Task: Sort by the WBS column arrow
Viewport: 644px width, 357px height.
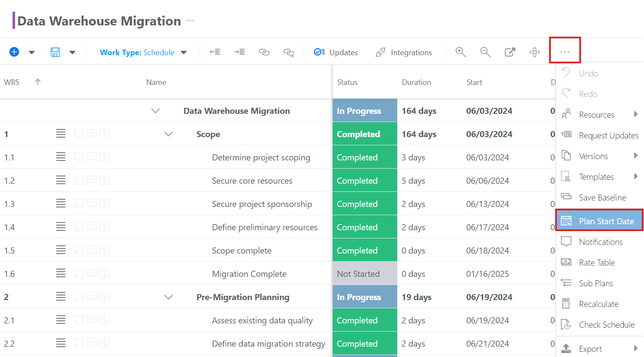Action: pos(38,82)
